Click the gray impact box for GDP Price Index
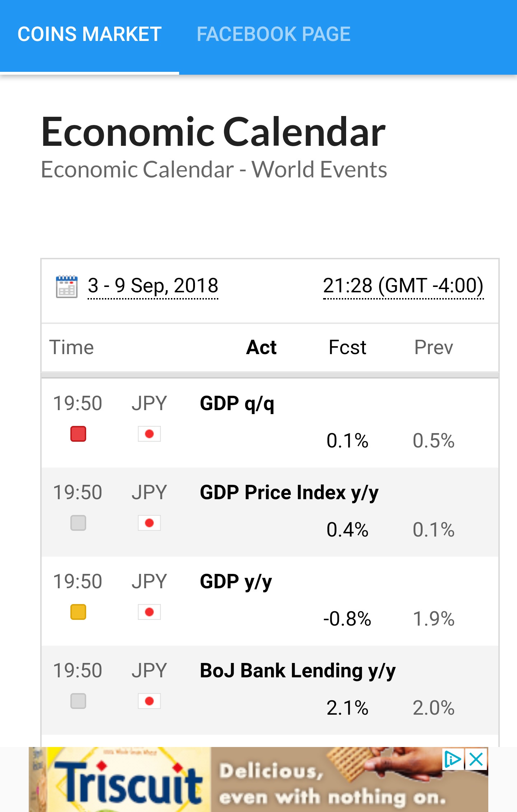Screen dimensions: 517x812 click(x=78, y=523)
